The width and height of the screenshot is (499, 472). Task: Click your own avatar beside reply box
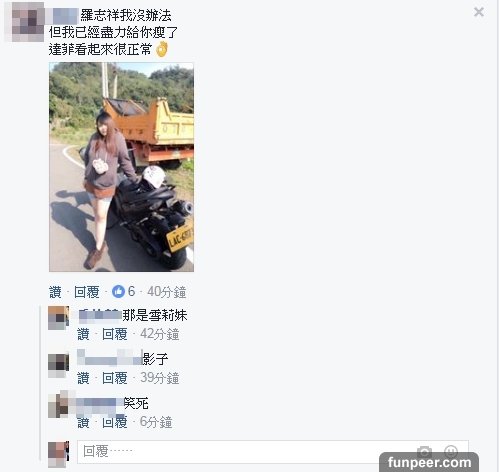pos(58,453)
